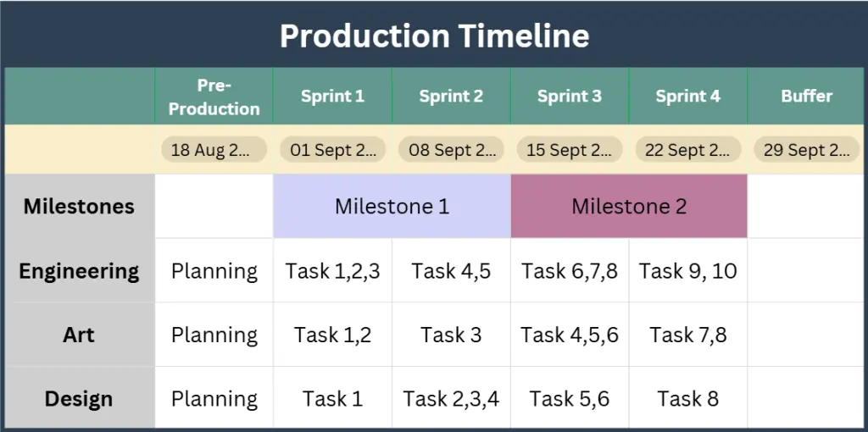
Task: Select the 22 Sept date chip
Action: 687,150
